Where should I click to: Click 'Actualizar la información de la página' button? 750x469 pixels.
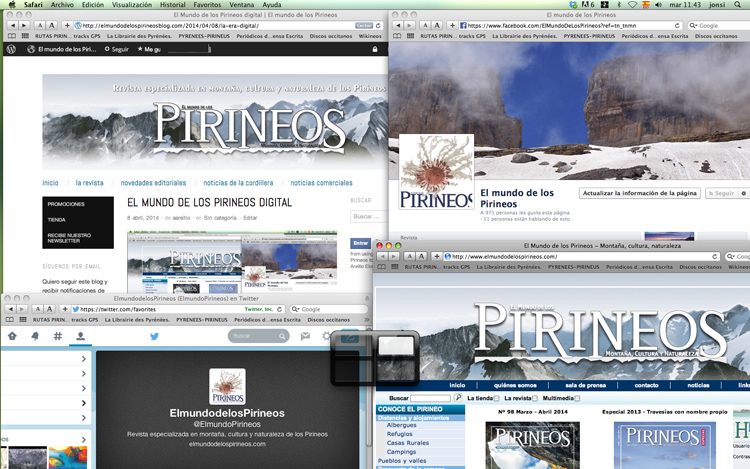(x=639, y=192)
